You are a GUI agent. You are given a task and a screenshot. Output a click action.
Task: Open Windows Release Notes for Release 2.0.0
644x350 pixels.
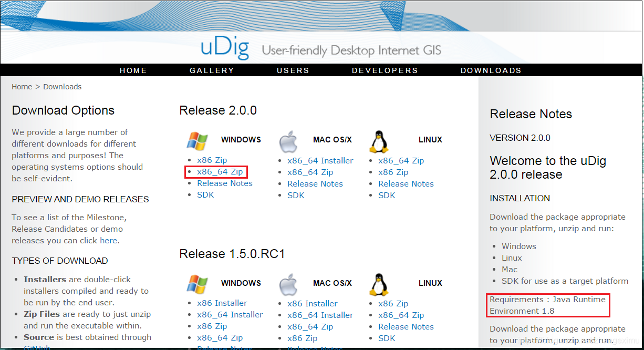(x=225, y=183)
